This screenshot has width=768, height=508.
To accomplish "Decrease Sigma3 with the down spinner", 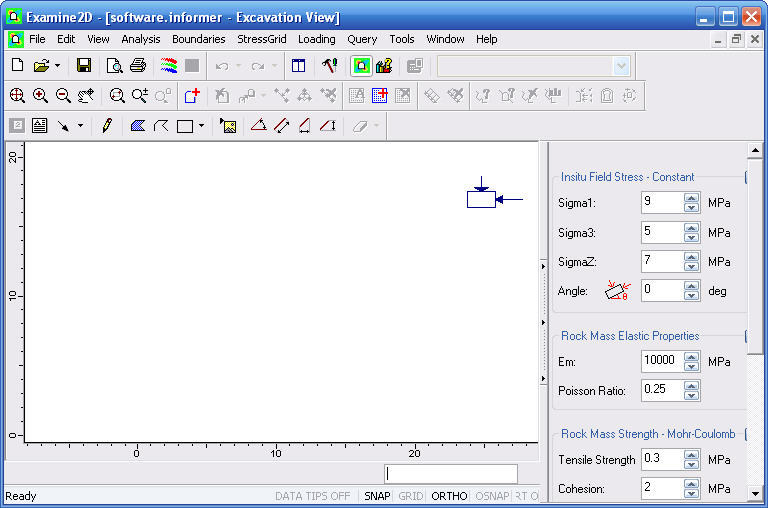I will click(x=692, y=237).
